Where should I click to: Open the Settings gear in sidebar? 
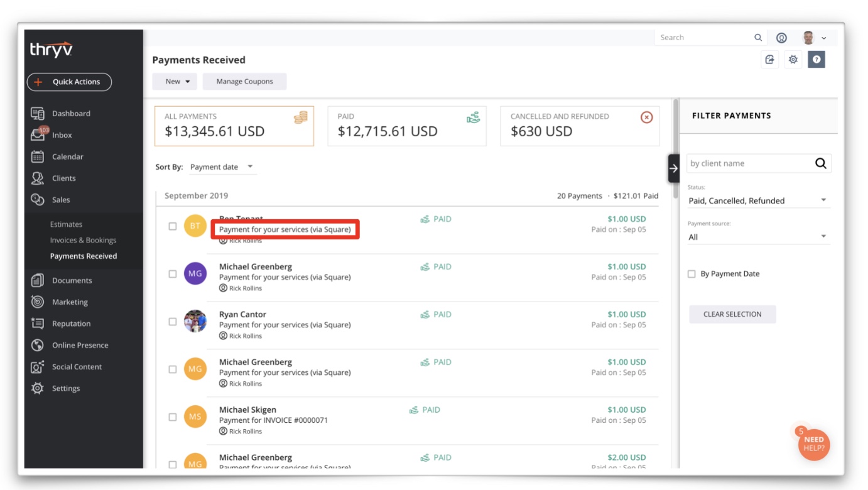pos(38,388)
